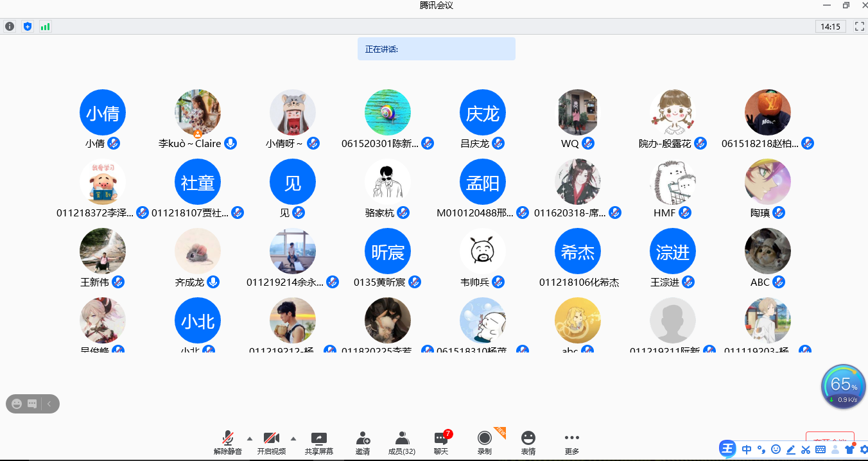868x461 pixels.
Task: Open the 表情 emoji reactions
Action: point(528,442)
